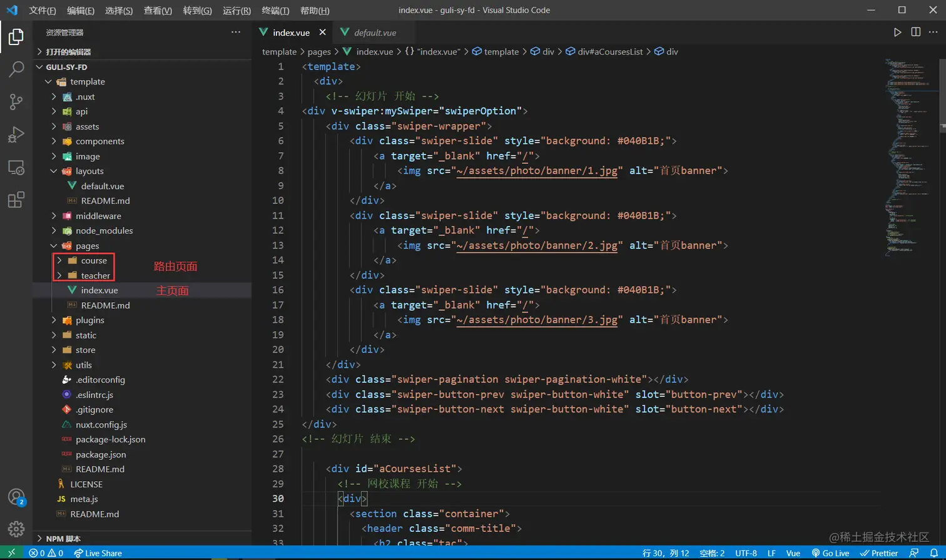Open the Remote Explorer icon
Image resolution: width=946 pixels, height=560 pixels.
pyautogui.click(x=16, y=167)
